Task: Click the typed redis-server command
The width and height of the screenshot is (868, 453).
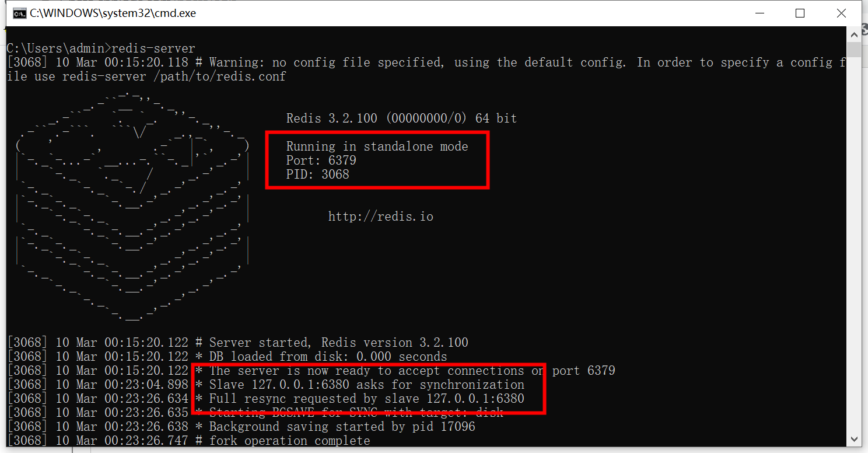Action: tap(153, 48)
